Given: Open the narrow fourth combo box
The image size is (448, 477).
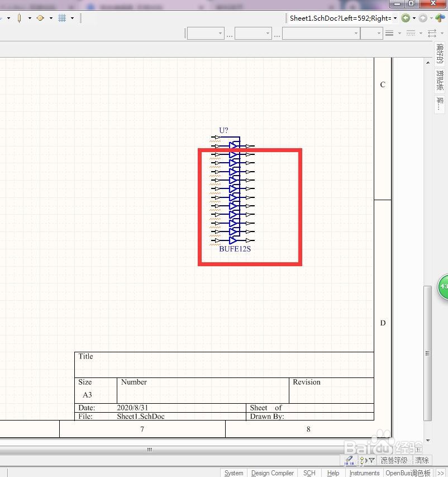Looking at the screenshot, I should pos(371,33).
